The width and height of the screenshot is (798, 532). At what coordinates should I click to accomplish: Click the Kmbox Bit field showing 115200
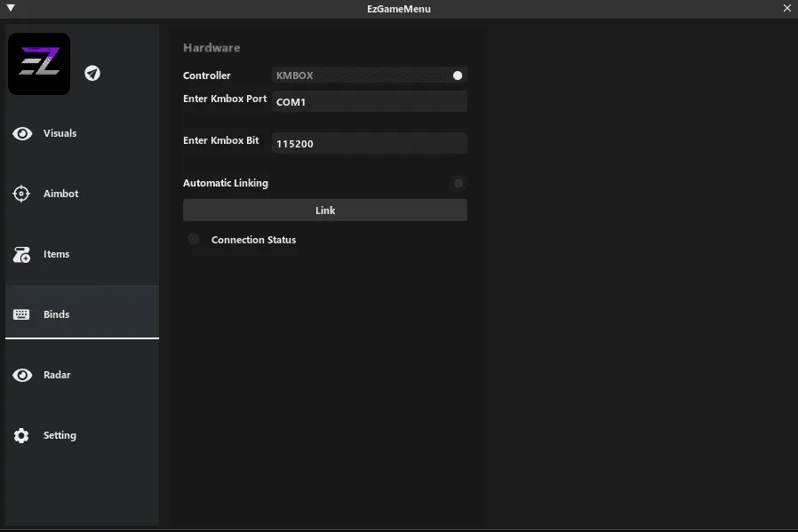click(369, 143)
